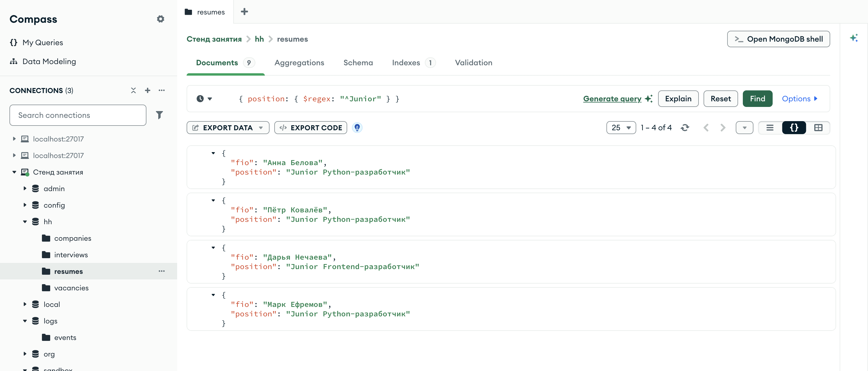Switch to list view
Image resolution: width=868 pixels, height=371 pixels.
click(x=770, y=128)
